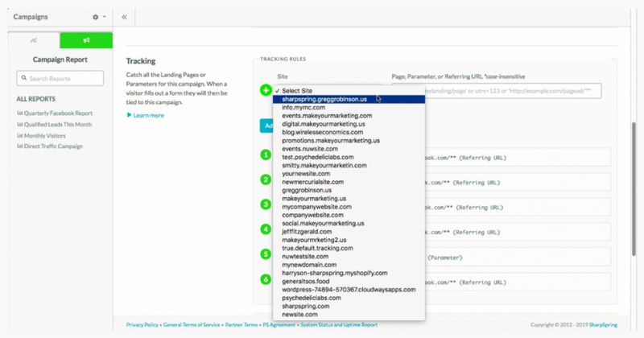This screenshot has width=644, height=338.
Task: Switch to the green megaphone tab
Action: point(86,40)
